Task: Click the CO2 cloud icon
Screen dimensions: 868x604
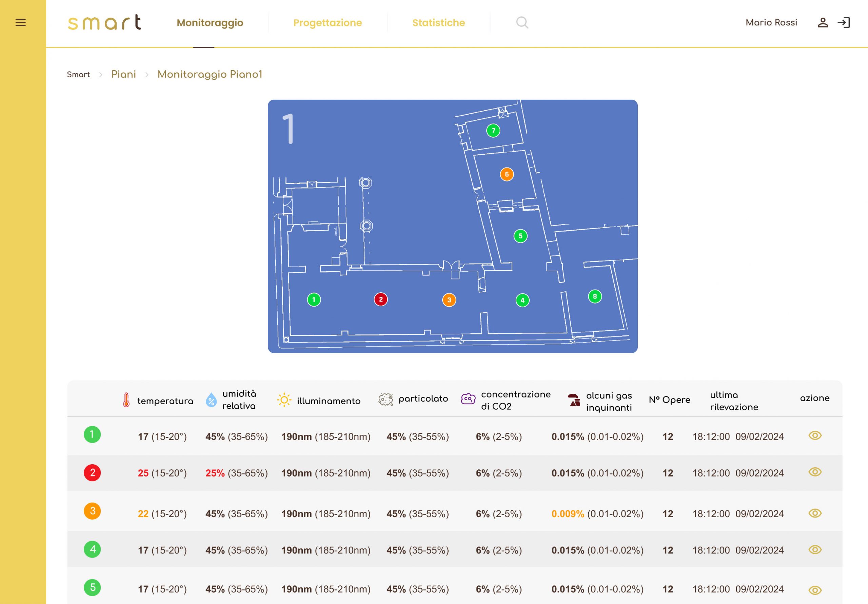Action: [468, 398]
